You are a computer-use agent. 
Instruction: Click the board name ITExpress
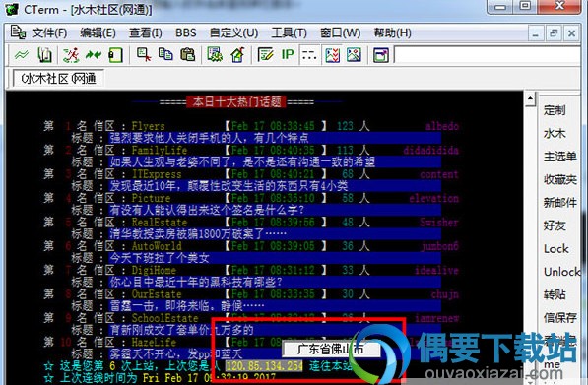pos(157,174)
